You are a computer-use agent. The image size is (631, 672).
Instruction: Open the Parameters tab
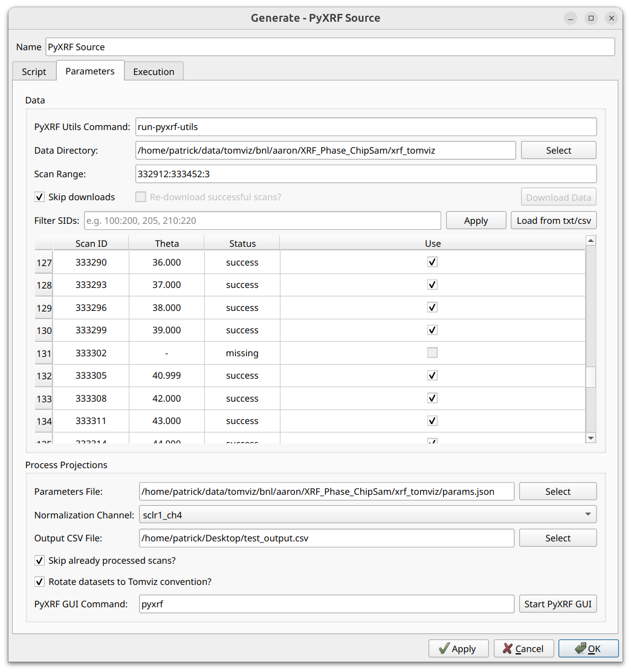pos(90,71)
